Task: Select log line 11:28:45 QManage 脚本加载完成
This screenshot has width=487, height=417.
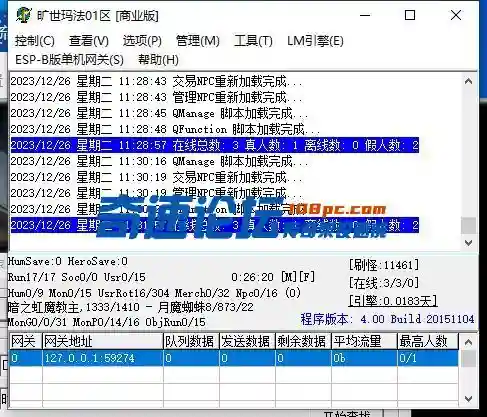Action: click(159, 113)
